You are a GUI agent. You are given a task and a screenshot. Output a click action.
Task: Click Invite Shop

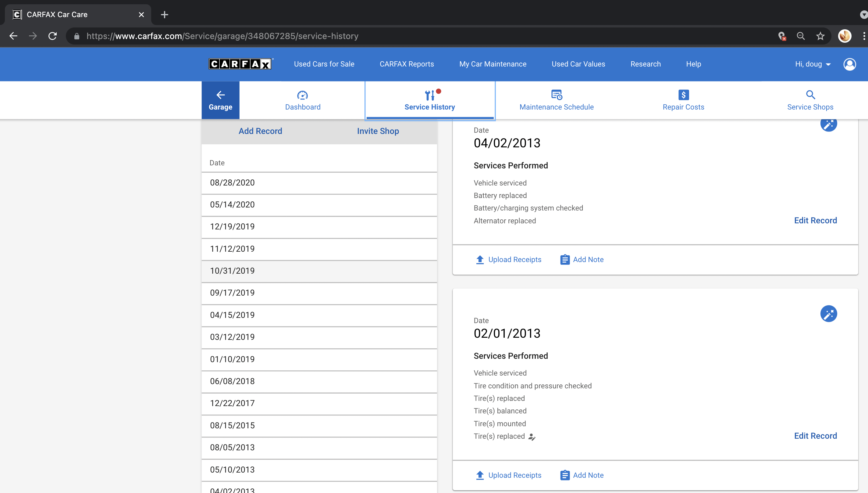tap(378, 131)
